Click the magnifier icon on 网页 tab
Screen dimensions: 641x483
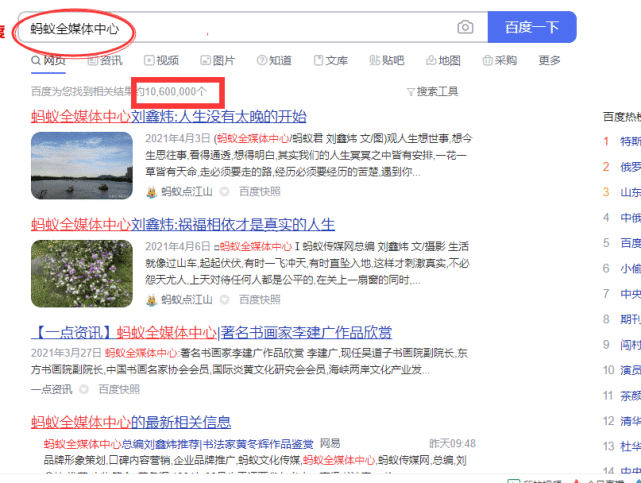(36, 60)
